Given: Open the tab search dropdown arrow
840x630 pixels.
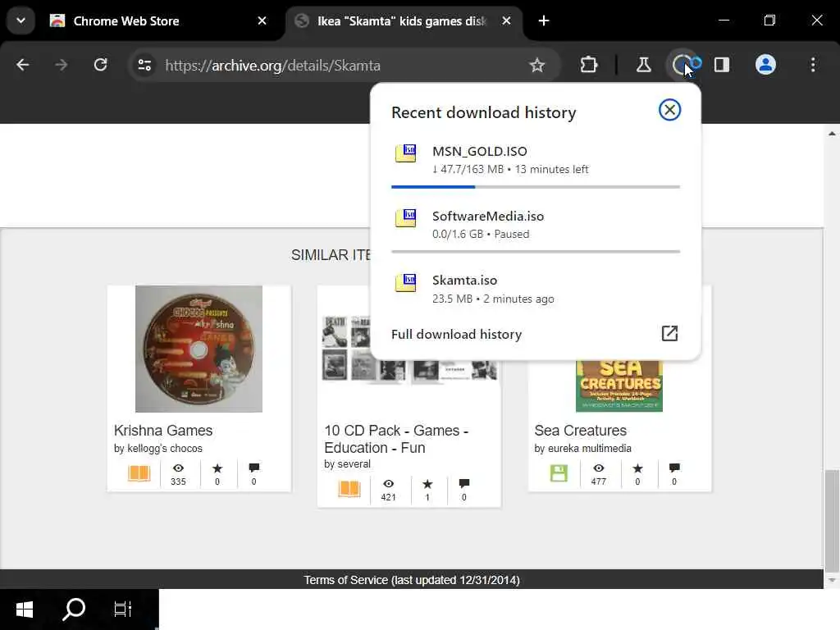Looking at the screenshot, I should [x=21, y=21].
